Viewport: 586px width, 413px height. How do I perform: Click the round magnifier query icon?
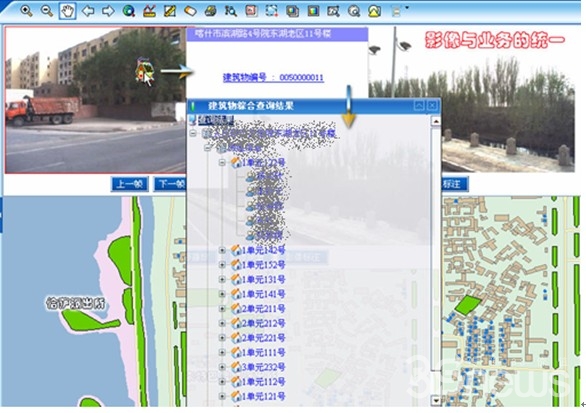354,11
